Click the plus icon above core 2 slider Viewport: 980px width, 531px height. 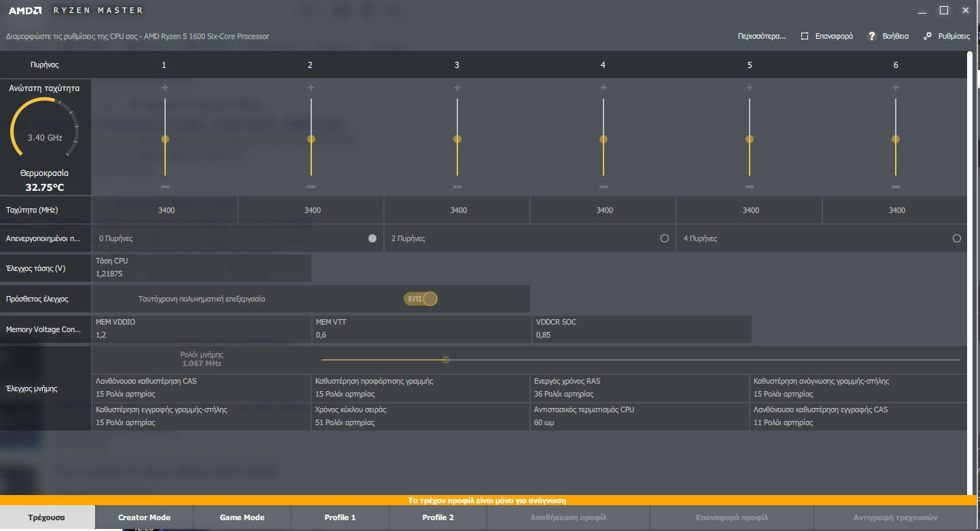311,88
